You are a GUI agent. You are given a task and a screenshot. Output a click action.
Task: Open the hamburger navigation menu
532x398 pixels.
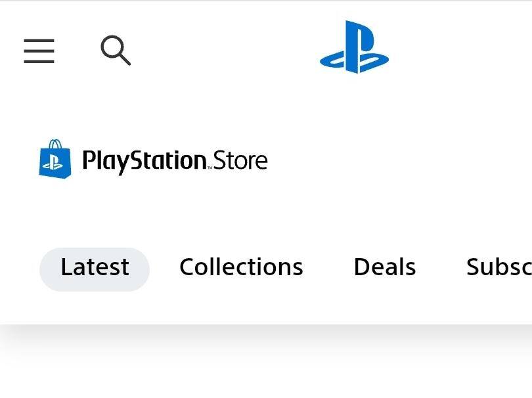39,51
